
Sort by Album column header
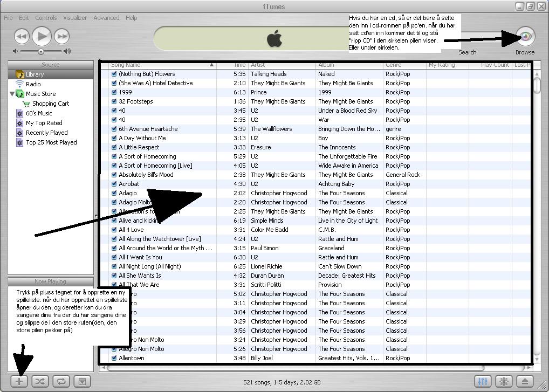(x=349, y=65)
